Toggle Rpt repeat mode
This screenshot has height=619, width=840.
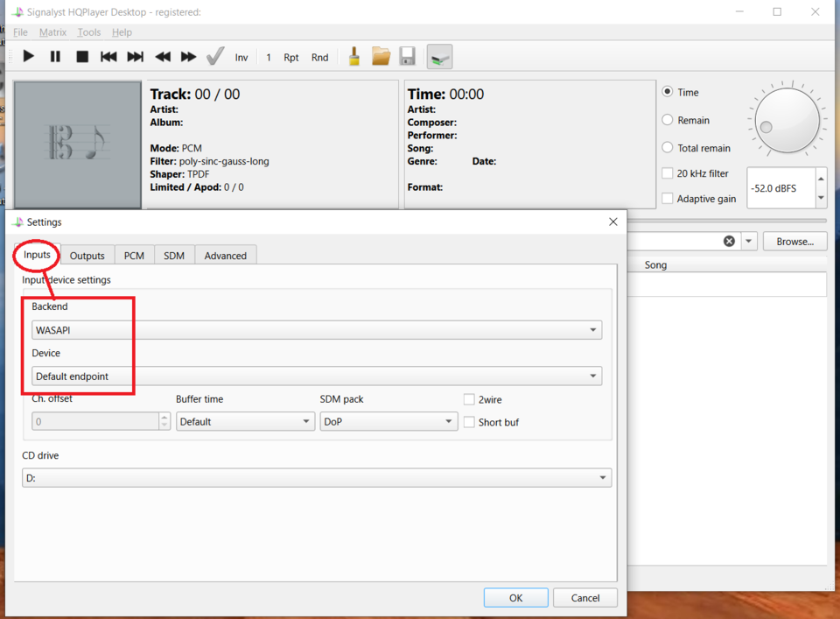(290, 57)
